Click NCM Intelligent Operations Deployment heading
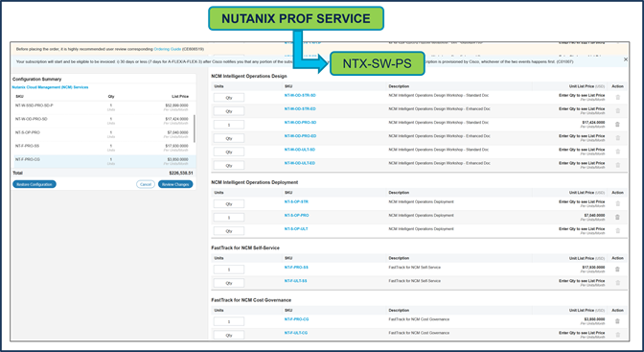This screenshot has width=644, height=352. [255, 182]
